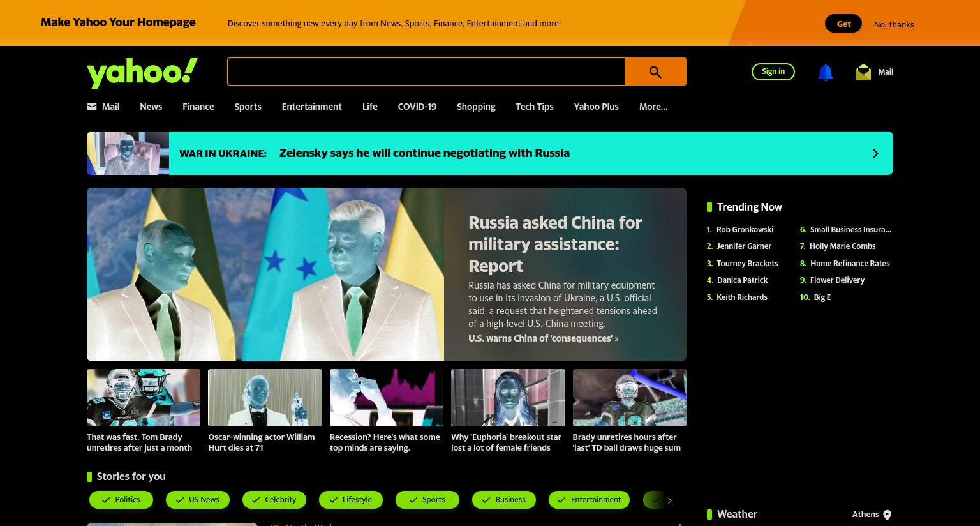Screen dimensions: 980x526
Task: Open the News nav item
Action: [151, 107]
